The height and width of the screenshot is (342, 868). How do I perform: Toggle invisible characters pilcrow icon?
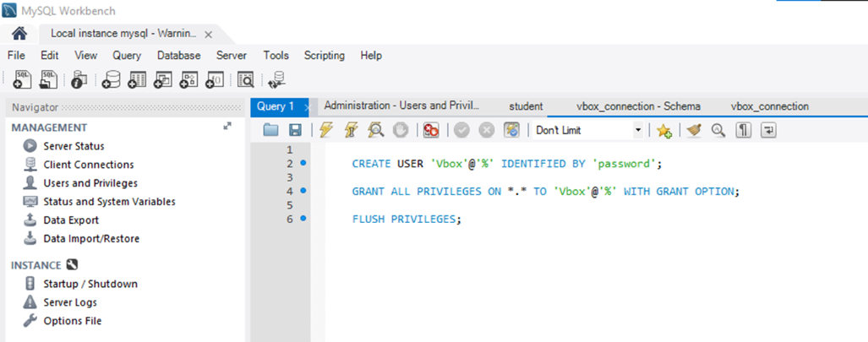coord(743,131)
